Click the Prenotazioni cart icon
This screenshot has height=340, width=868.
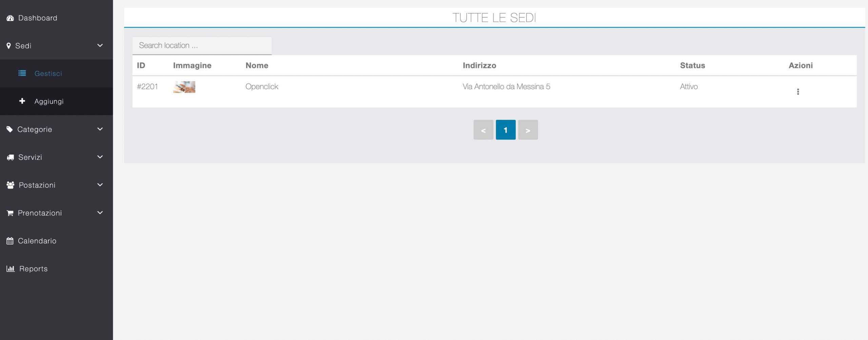click(10, 213)
